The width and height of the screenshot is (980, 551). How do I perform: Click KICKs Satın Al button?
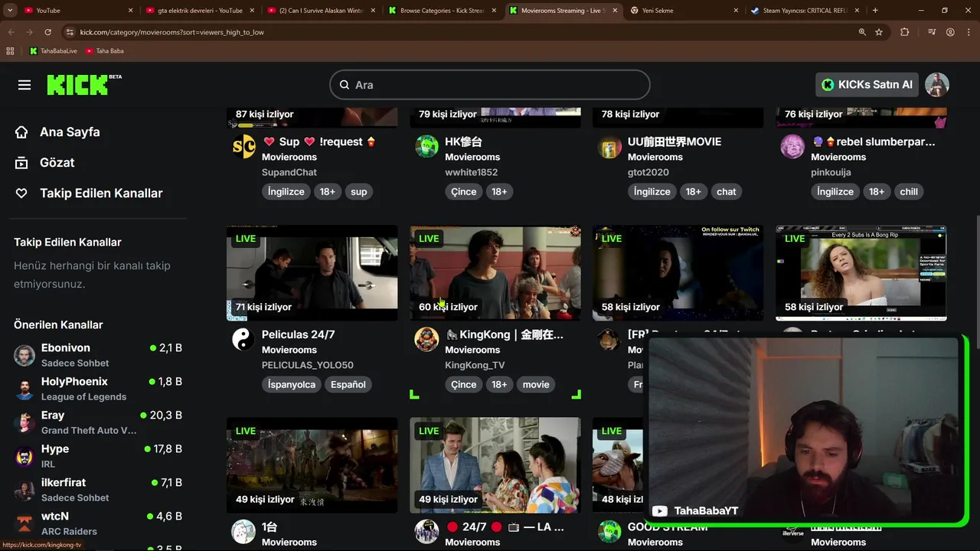[x=867, y=85]
